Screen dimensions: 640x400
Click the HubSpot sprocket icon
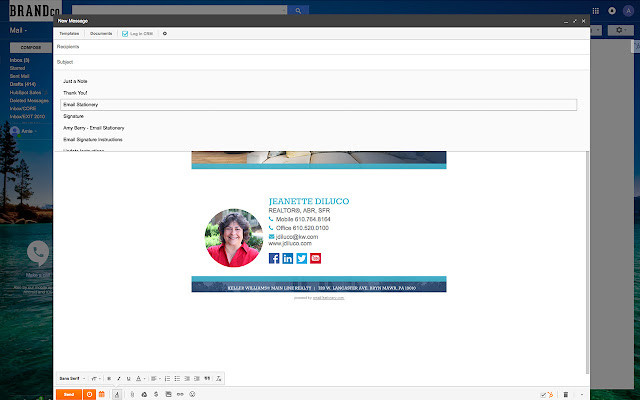pyautogui.click(x=550, y=395)
